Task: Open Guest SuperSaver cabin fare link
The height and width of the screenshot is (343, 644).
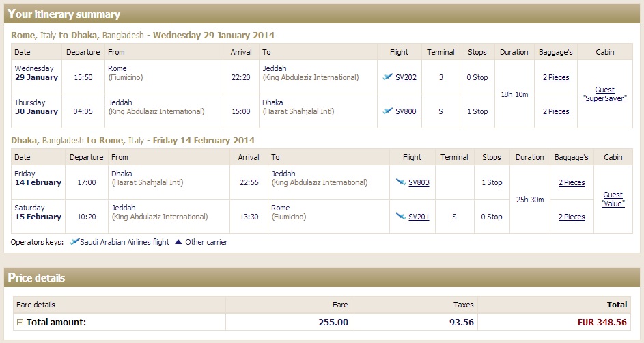Action: (605, 94)
